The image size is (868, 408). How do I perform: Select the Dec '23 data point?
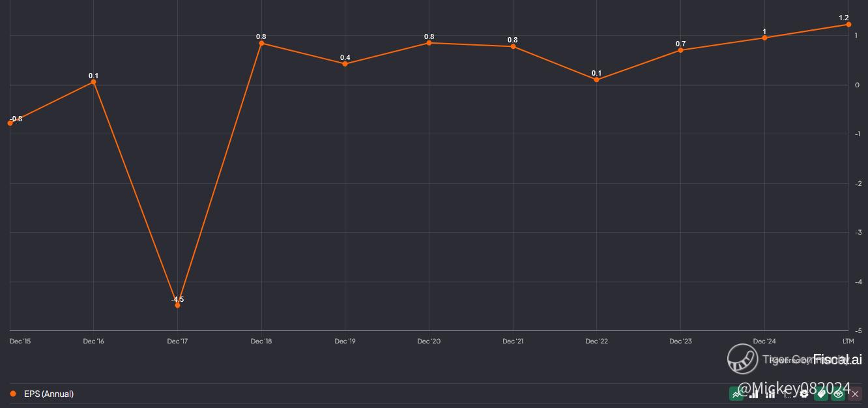pos(680,50)
